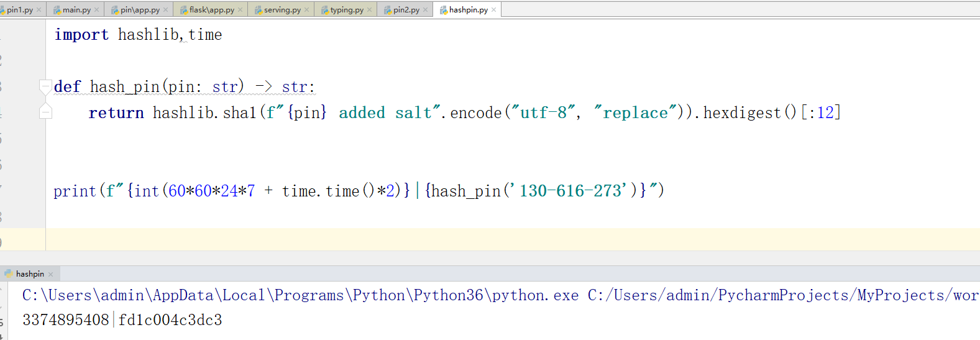The height and width of the screenshot is (340, 980).
Task: Close the hashpin.py editor tab
Action: tap(494, 10)
